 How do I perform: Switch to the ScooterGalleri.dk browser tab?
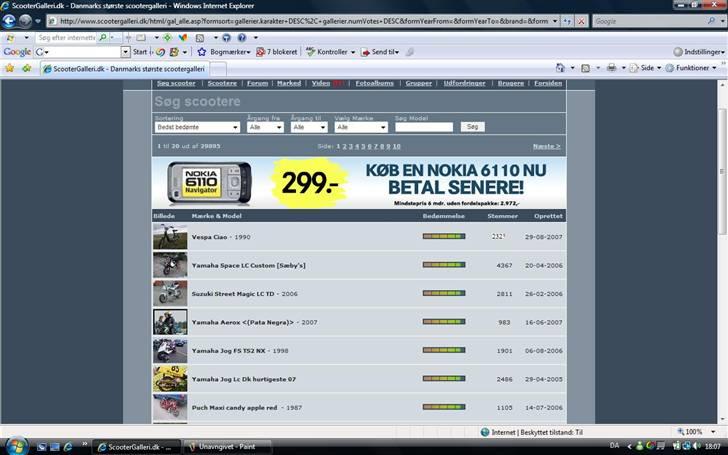[125, 68]
